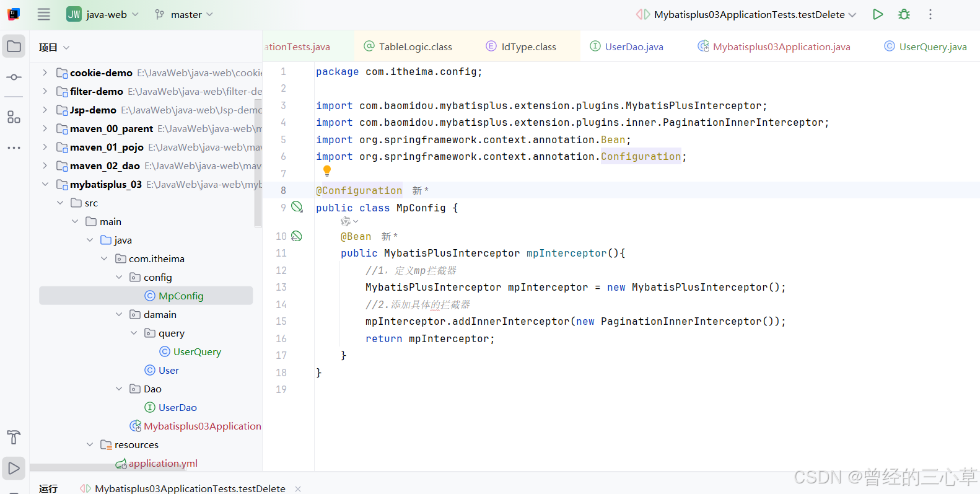Open UserDao interface in the tree
Viewport: 980px width, 494px height.
(178, 407)
